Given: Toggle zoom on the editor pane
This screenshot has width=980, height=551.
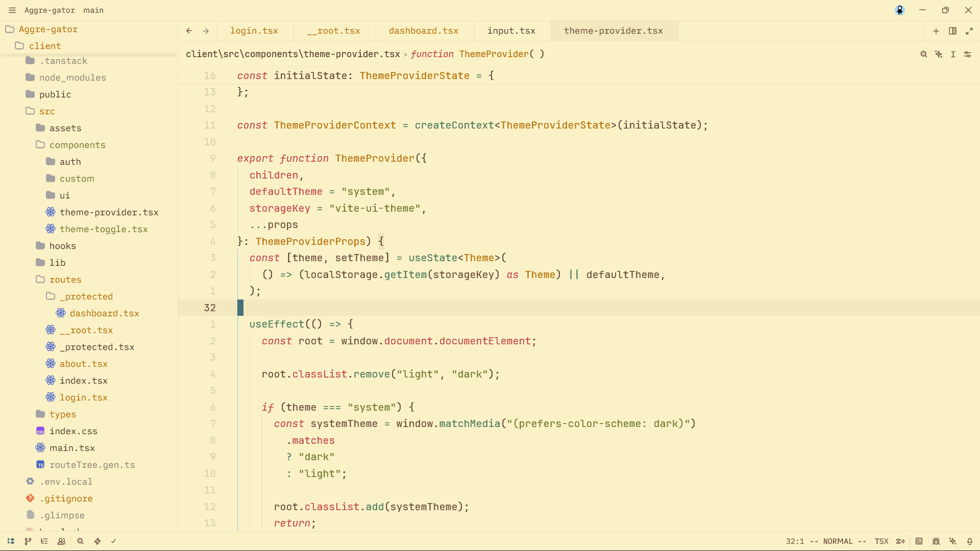Looking at the screenshot, I should point(969,31).
